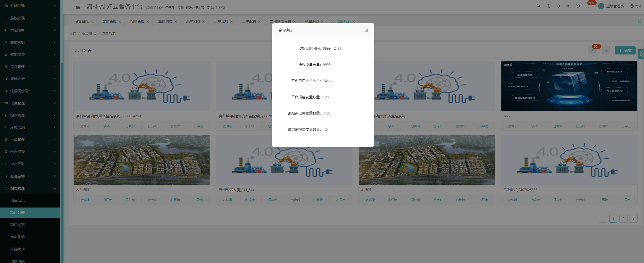Click the refresh icon on 项目列表 tab
Image resolution: width=644 pixels, height=263 pixels.
(332, 21)
